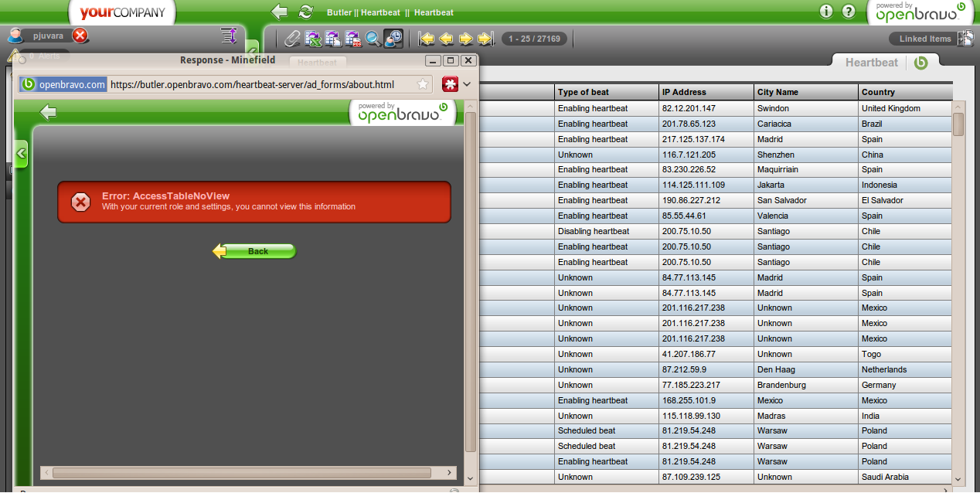This screenshot has height=493, width=980.
Task: Expand the popup's green side panel chevron
Action: coord(21,154)
